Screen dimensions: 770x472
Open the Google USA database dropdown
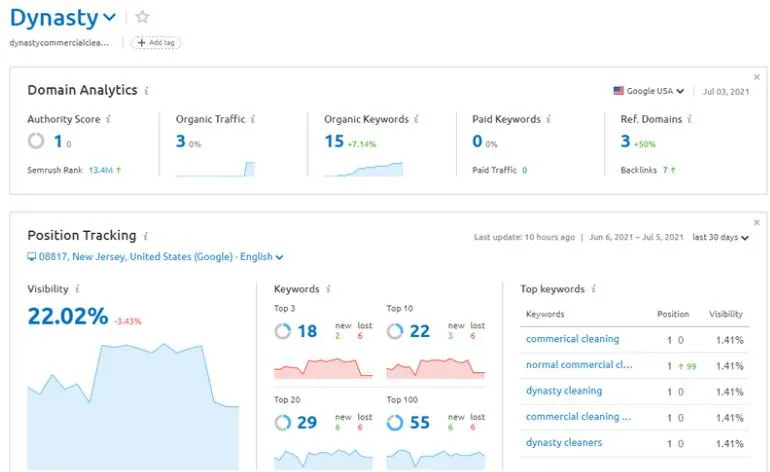[649, 91]
